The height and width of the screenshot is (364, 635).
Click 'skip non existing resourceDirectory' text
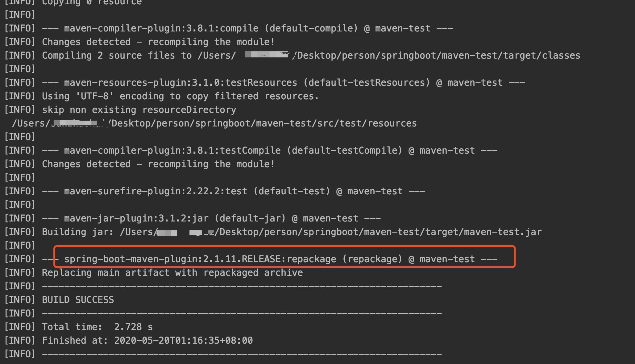coord(139,110)
